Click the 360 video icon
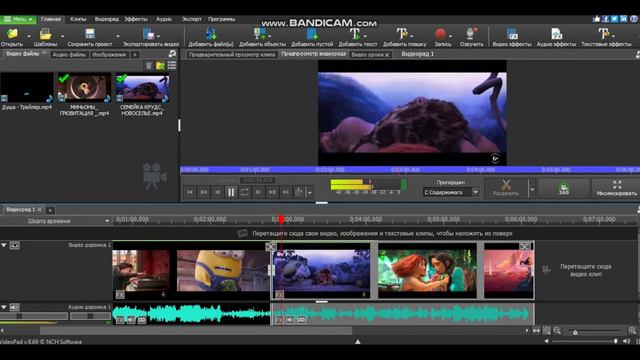This screenshot has height=360, width=640. click(x=564, y=189)
